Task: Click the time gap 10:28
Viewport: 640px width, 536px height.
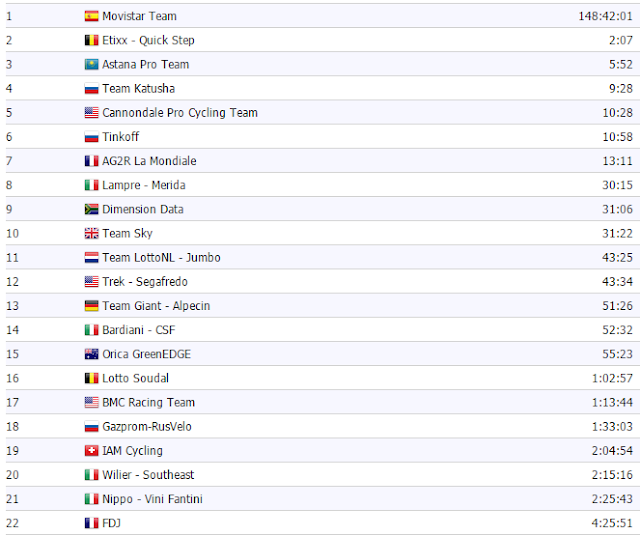Action: click(618, 113)
